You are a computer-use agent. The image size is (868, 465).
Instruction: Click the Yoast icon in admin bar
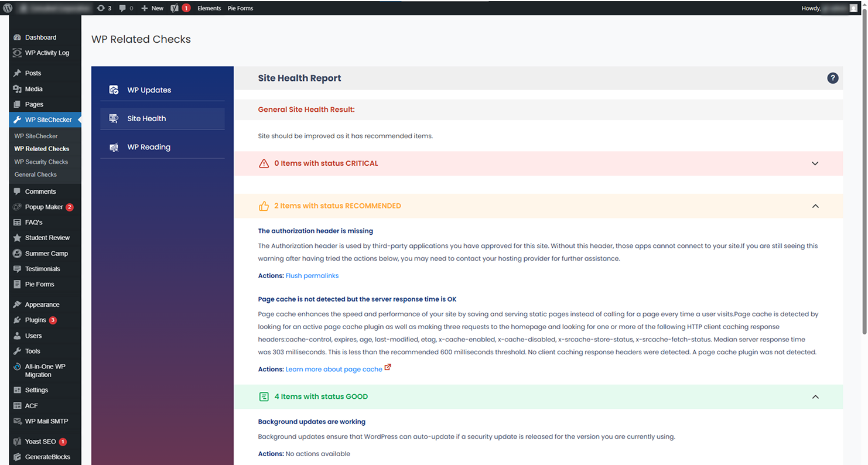tap(175, 8)
